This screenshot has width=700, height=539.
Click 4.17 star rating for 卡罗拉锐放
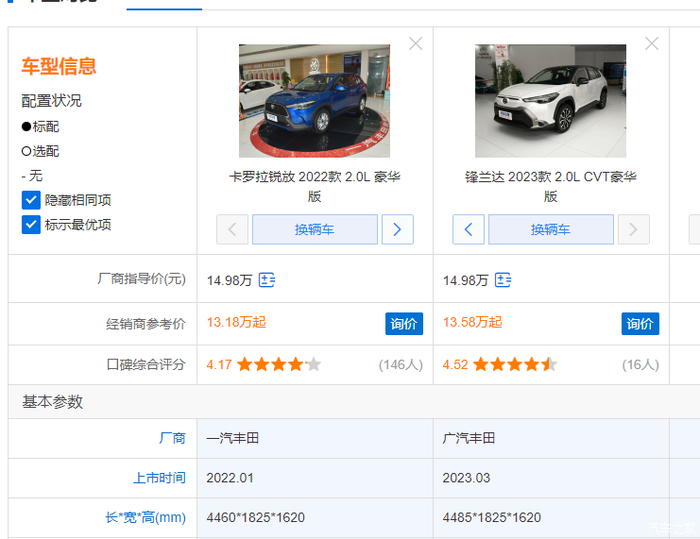click(264, 364)
